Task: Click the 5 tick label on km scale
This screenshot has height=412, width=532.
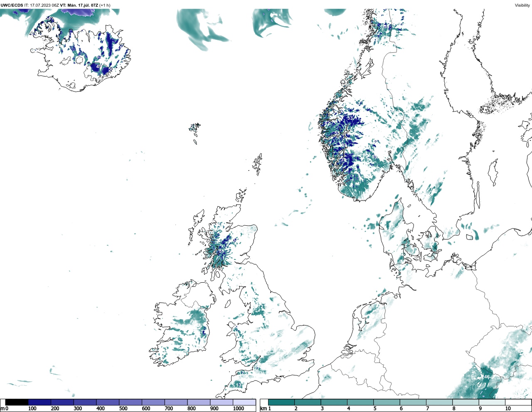Action: (x=374, y=409)
